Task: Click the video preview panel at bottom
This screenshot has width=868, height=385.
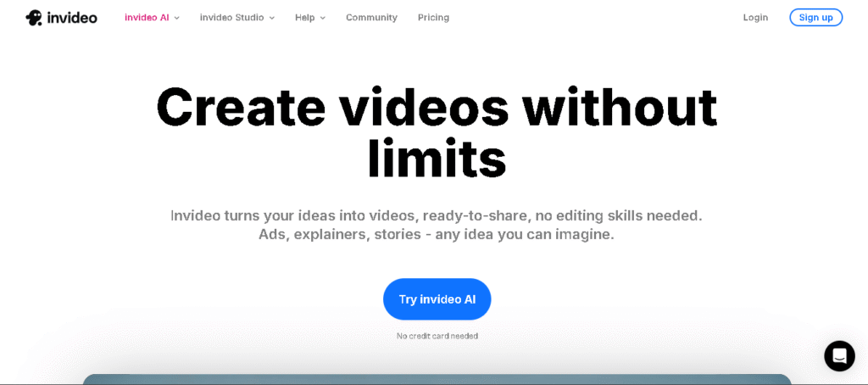Action: pos(437,379)
